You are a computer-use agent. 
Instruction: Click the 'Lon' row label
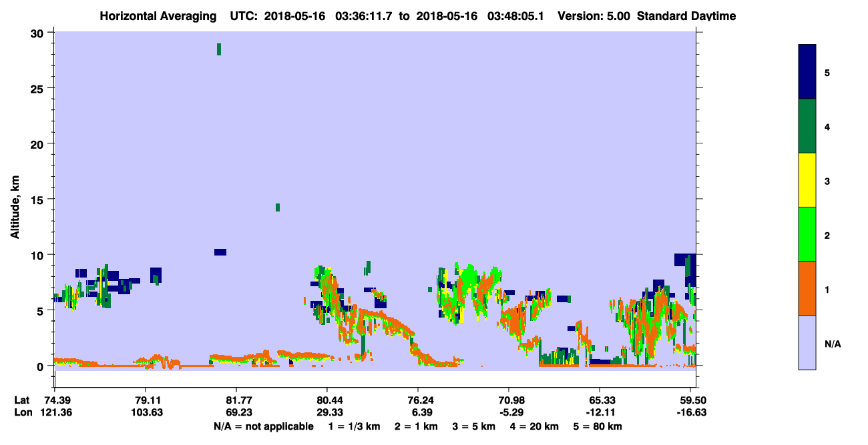click(22, 412)
